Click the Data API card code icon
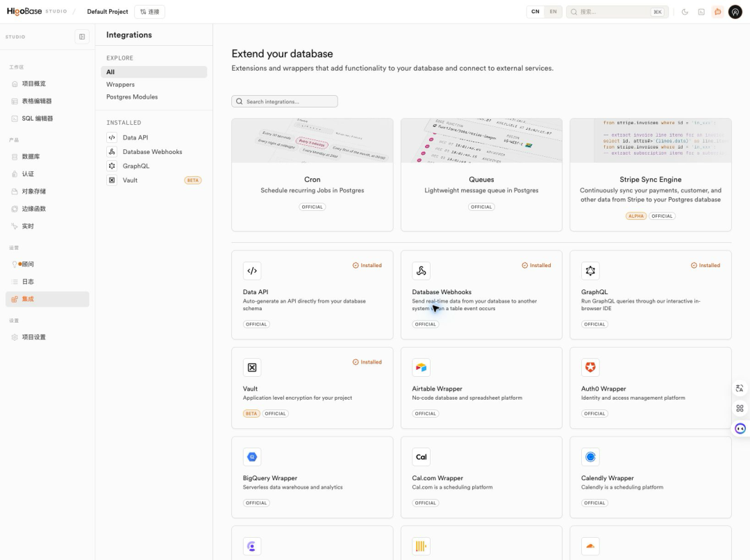Viewport: 750px width, 560px height. point(252,271)
